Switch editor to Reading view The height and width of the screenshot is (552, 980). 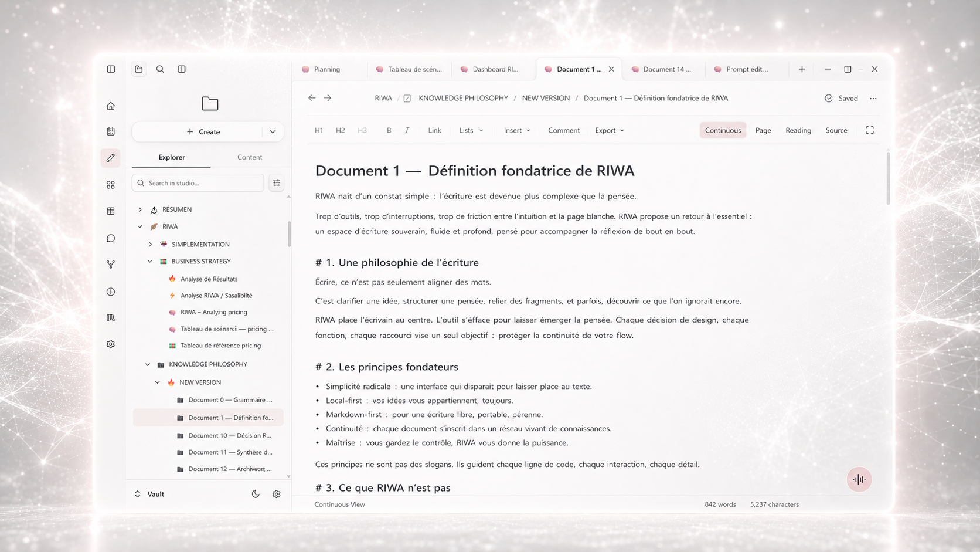[x=798, y=130]
